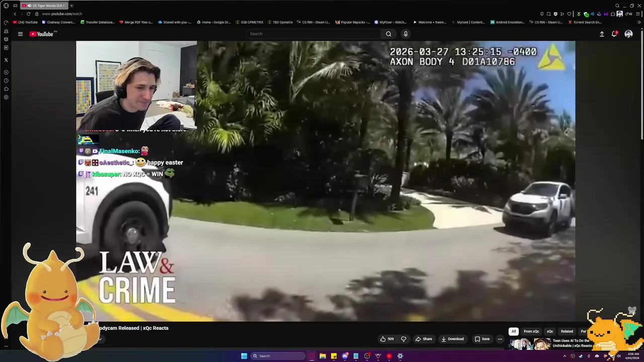Open the YouTube hamburger guide menu
The width and height of the screenshot is (644, 362).
(x=20, y=34)
